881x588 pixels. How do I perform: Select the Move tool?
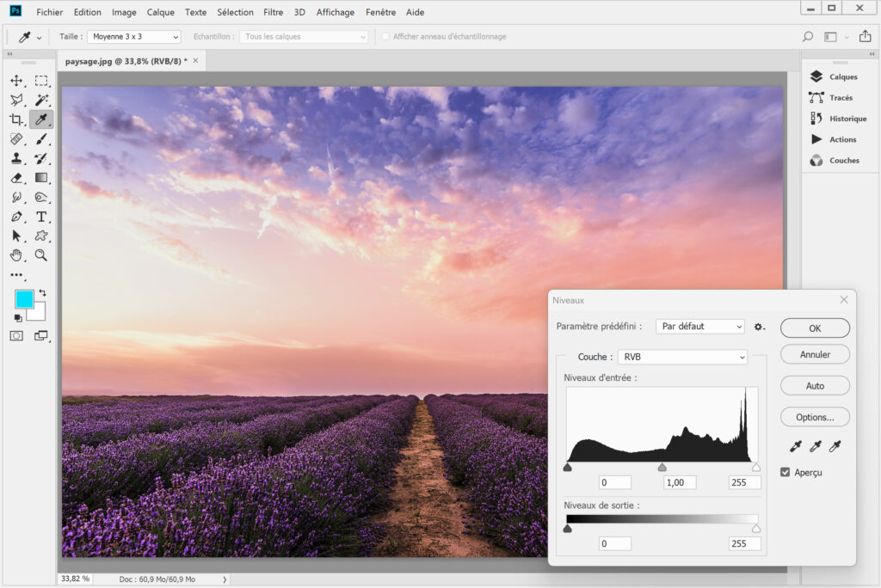coord(16,81)
